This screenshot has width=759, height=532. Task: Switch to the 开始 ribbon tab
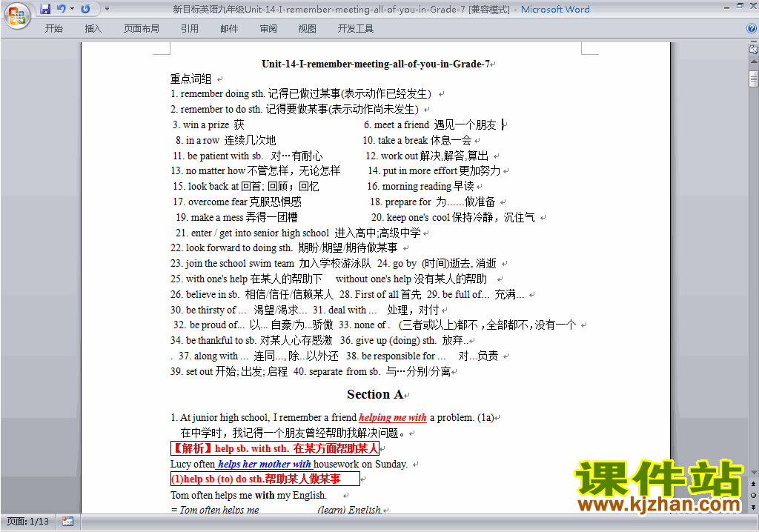pos(53,29)
